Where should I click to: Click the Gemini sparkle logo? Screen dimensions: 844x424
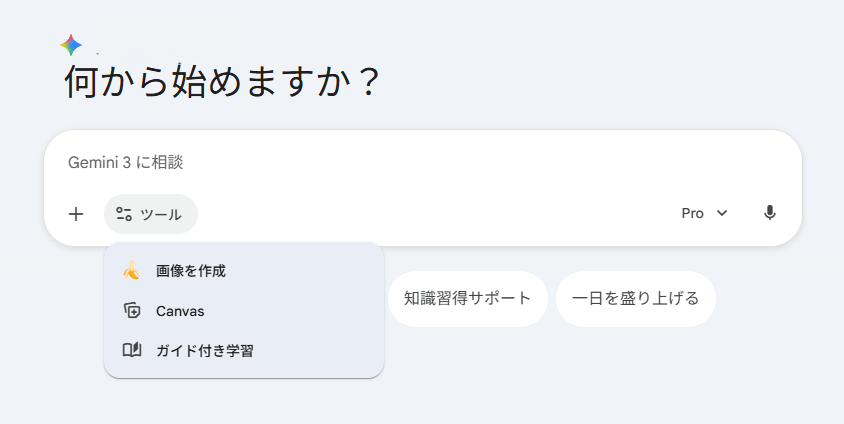click(71, 45)
